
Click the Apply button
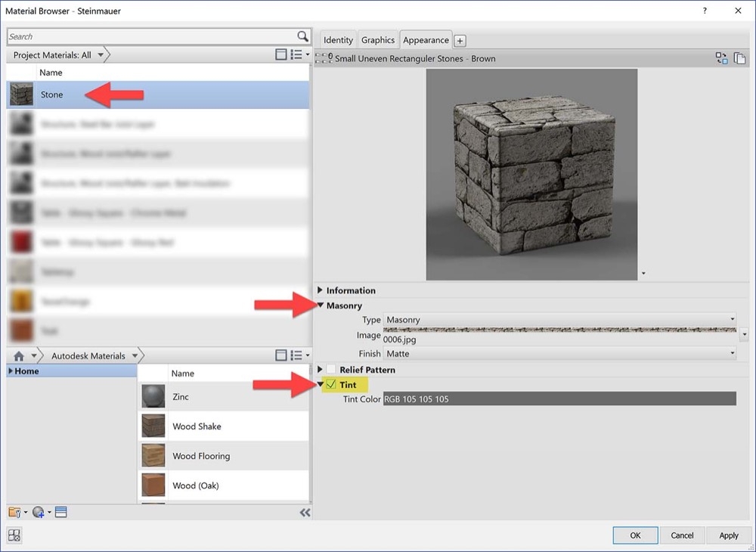point(728,535)
